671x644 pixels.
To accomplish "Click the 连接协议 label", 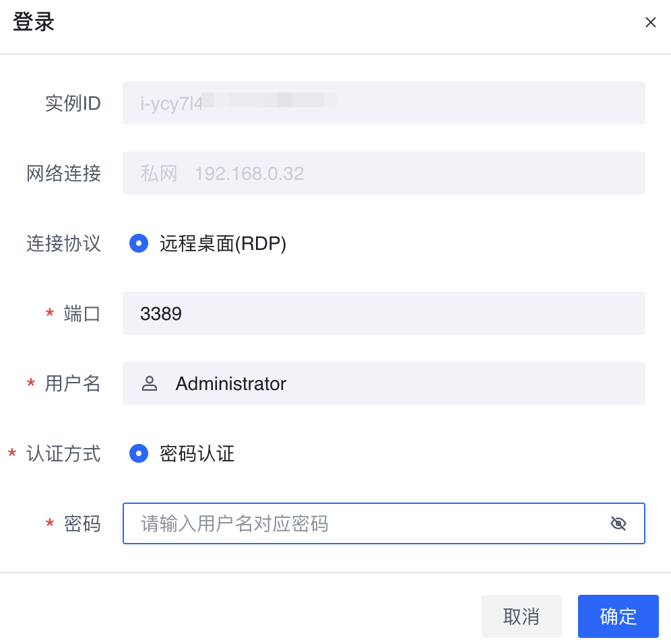I will pyautogui.click(x=63, y=243).
